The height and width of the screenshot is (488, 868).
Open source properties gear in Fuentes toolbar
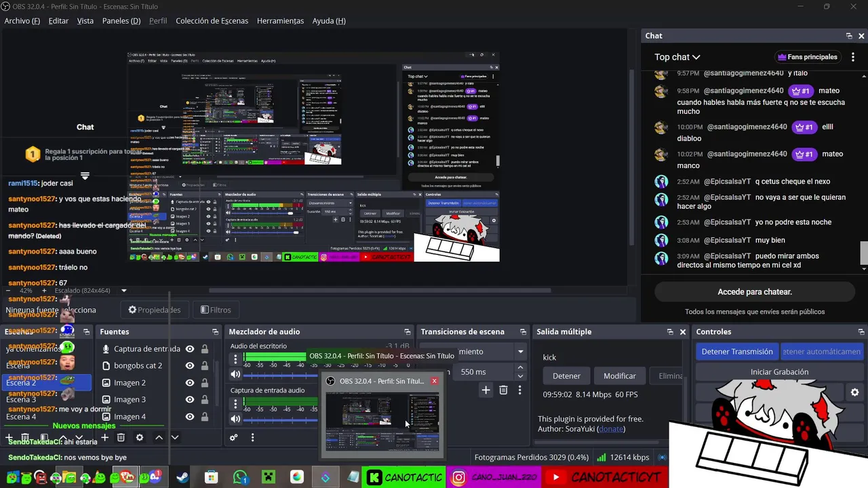tap(139, 437)
